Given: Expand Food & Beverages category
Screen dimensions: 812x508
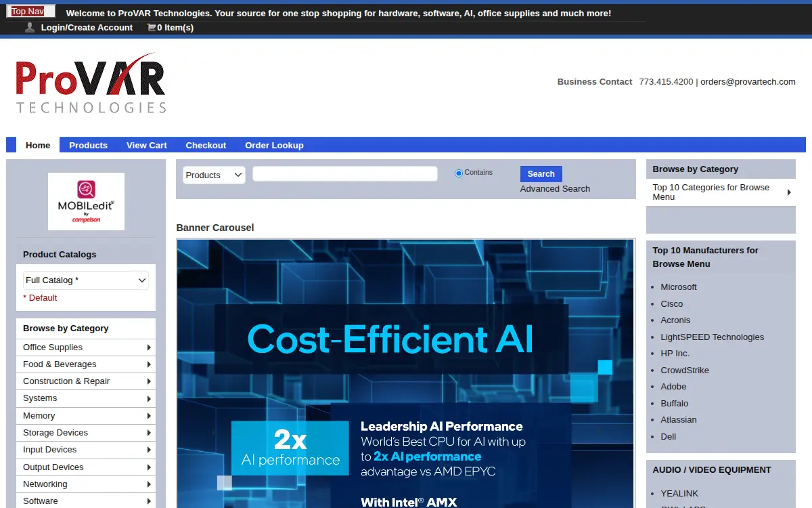Looking at the screenshot, I should (86, 364).
